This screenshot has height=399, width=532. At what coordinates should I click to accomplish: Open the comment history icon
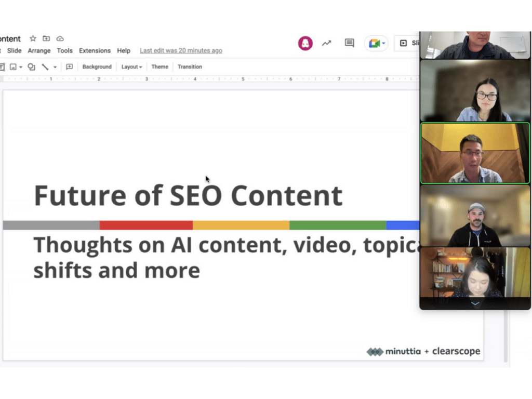click(x=350, y=43)
